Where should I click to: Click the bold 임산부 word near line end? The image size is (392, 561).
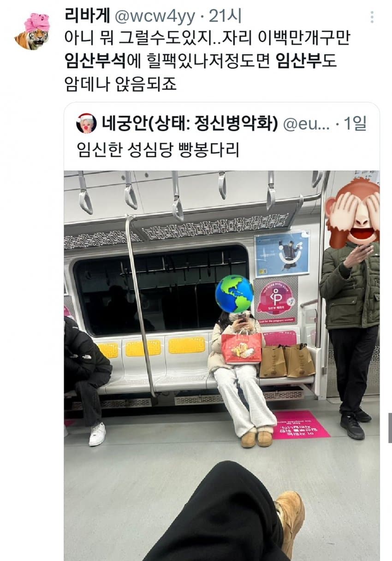(x=299, y=61)
